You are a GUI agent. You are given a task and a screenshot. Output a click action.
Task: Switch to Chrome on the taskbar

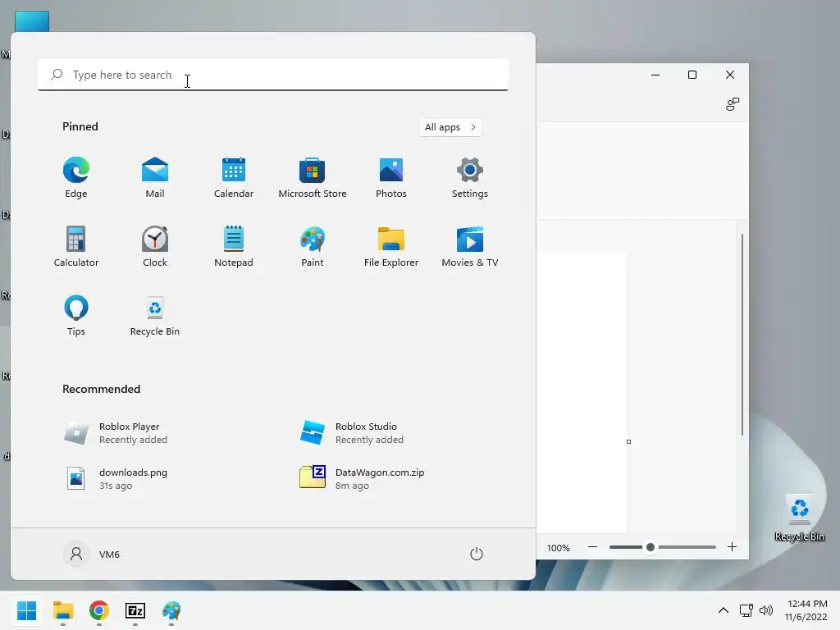point(99,610)
